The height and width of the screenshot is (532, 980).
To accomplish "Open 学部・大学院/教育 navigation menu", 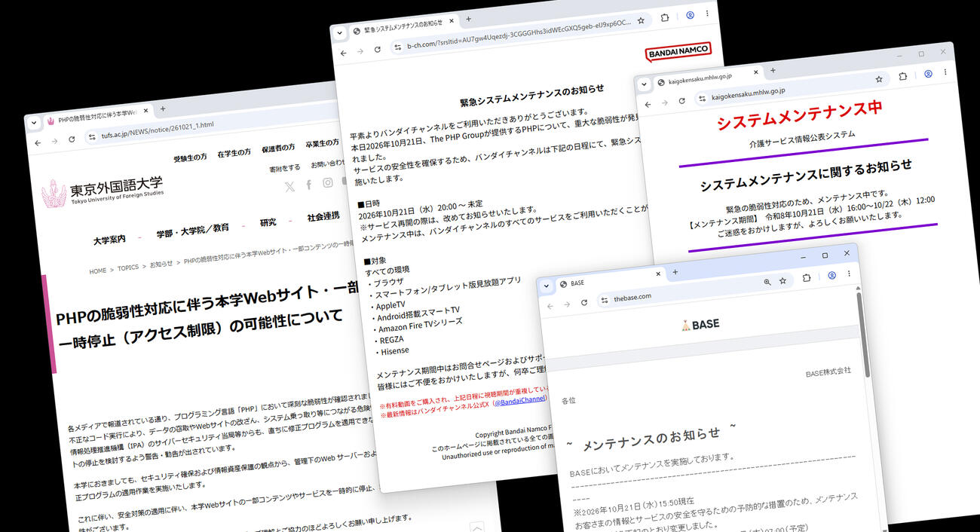I will [192, 231].
